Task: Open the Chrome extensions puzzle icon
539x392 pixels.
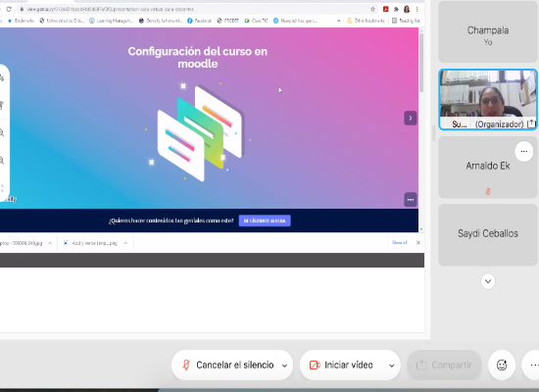Action: coord(396,9)
